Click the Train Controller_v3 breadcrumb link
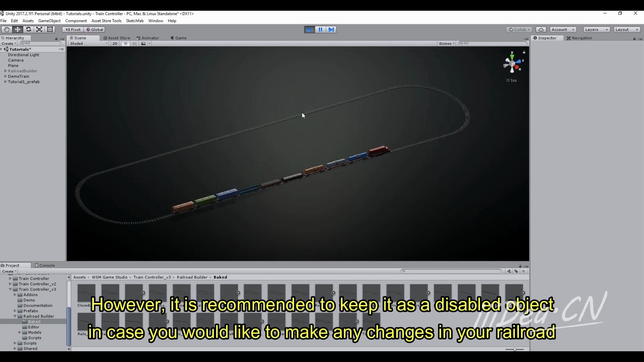The image size is (644, 362). (x=152, y=277)
